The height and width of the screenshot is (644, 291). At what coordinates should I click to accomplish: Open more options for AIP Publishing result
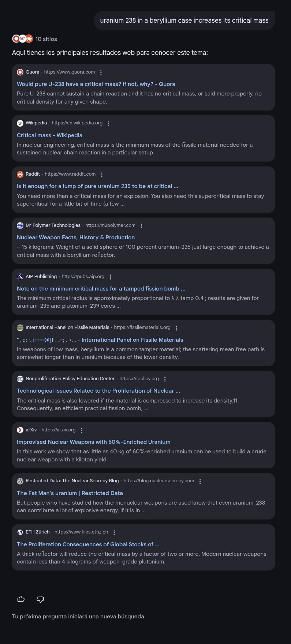[111, 277]
